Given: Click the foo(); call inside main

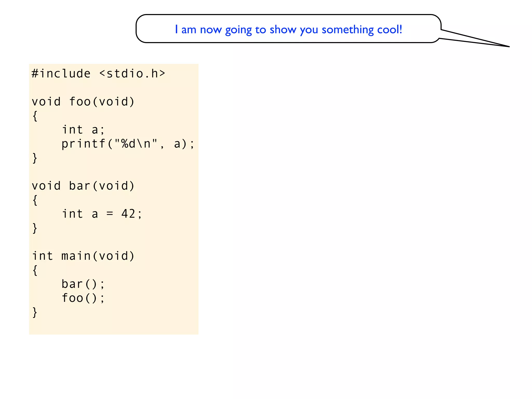Looking at the screenshot, I should click(x=83, y=298).
